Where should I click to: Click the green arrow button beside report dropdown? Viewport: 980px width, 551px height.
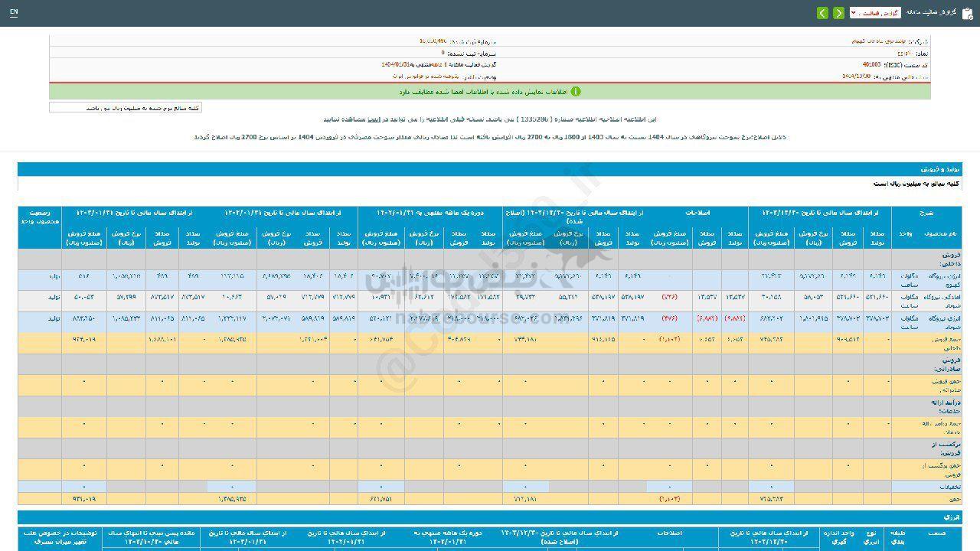839,13
